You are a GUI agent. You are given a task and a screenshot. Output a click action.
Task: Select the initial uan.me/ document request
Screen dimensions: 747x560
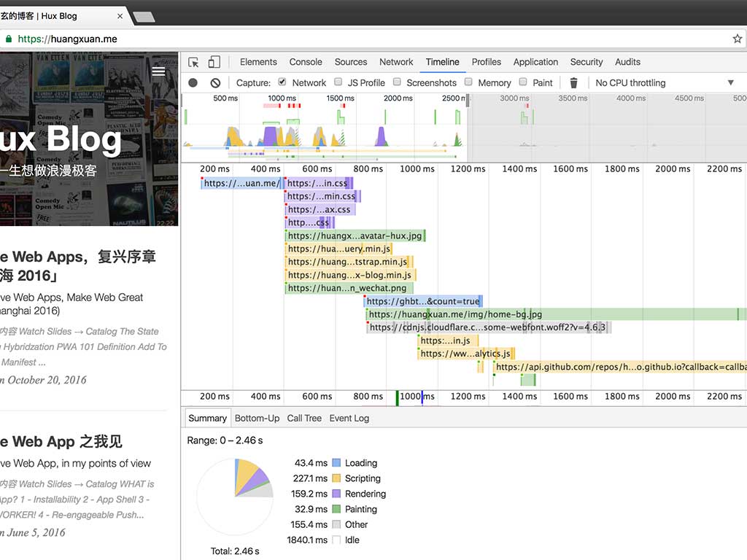(x=241, y=183)
